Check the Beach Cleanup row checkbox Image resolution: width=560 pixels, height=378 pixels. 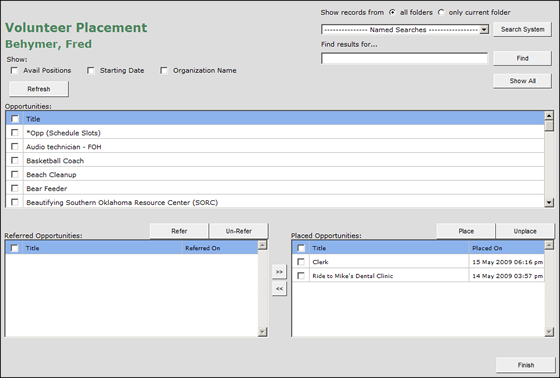pyautogui.click(x=15, y=174)
